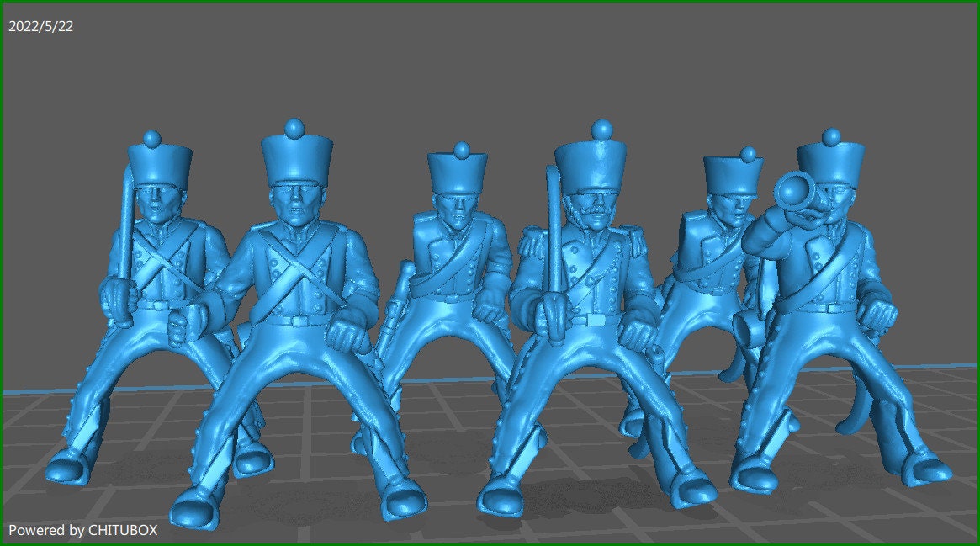Click the shako hat of the center-left figure
This screenshot has height=546, width=980.
point(289,160)
